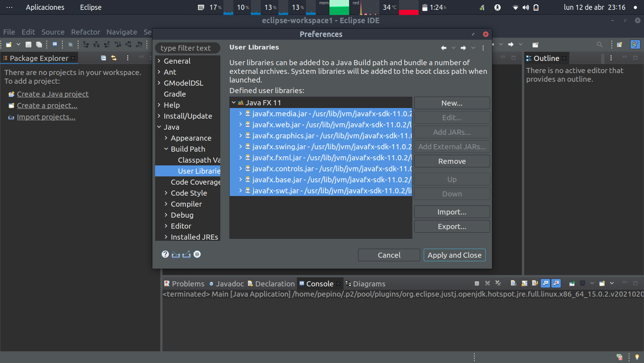This screenshot has width=644, height=363.
Task: Toggle Scroll Lock in Console toolbar
Action: [524, 283]
